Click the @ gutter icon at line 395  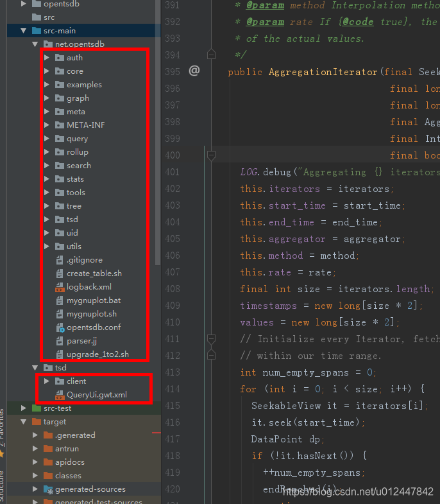194,71
